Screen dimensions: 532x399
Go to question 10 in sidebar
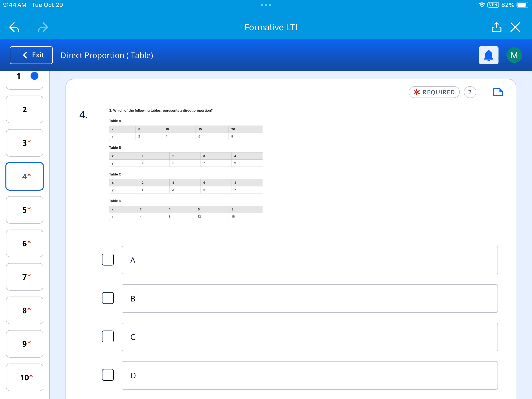point(25,377)
